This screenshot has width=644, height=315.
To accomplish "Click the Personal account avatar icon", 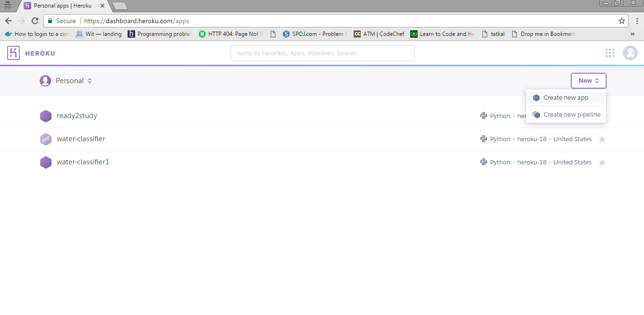I will tap(45, 81).
